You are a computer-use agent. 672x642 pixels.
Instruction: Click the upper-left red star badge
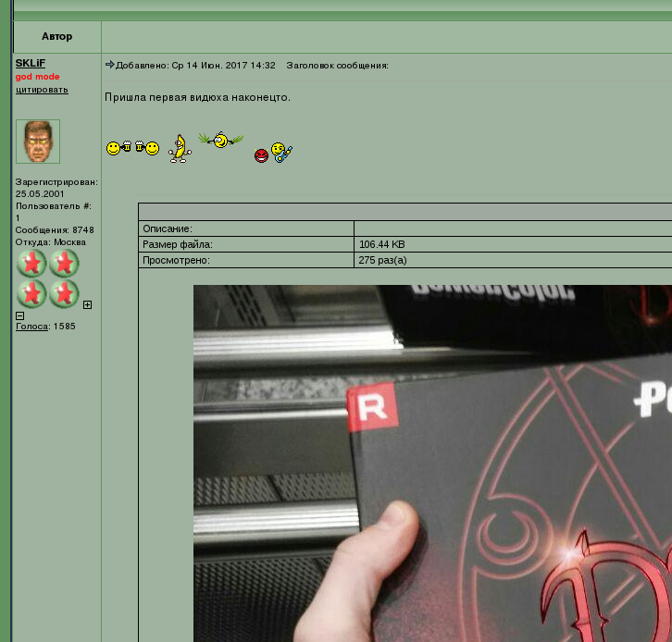coord(31,264)
